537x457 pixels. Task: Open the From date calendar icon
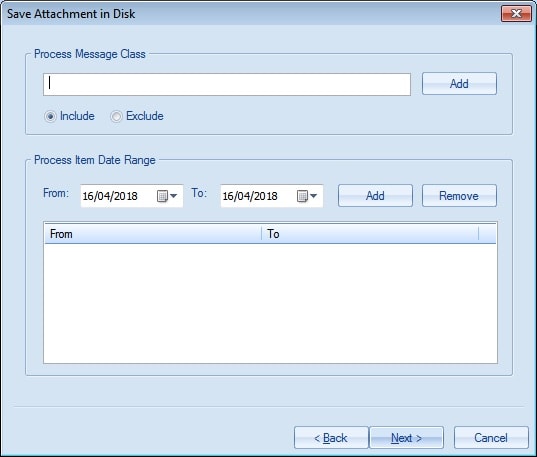[x=162, y=196]
